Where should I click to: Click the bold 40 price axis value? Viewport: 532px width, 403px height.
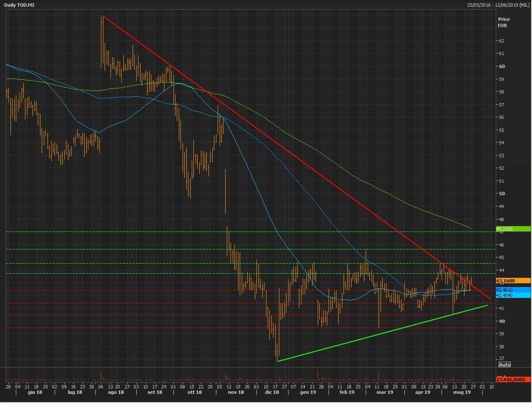tap(502, 321)
